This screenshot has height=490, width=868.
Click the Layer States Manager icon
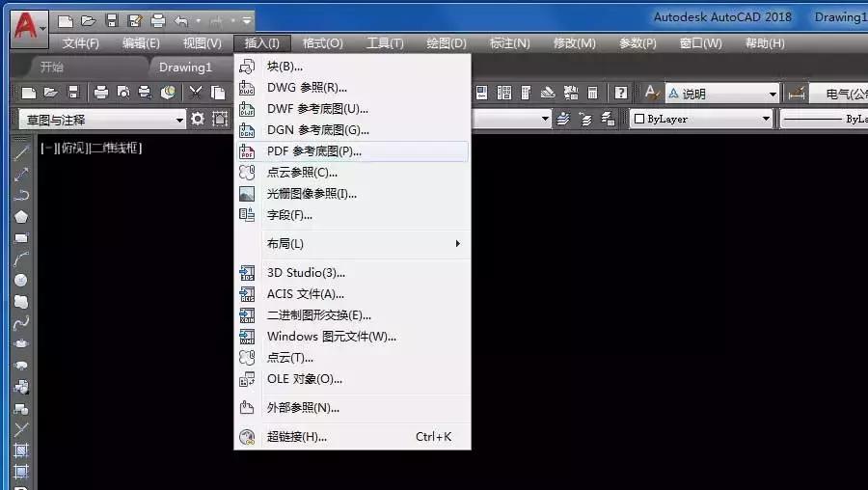click(x=608, y=119)
